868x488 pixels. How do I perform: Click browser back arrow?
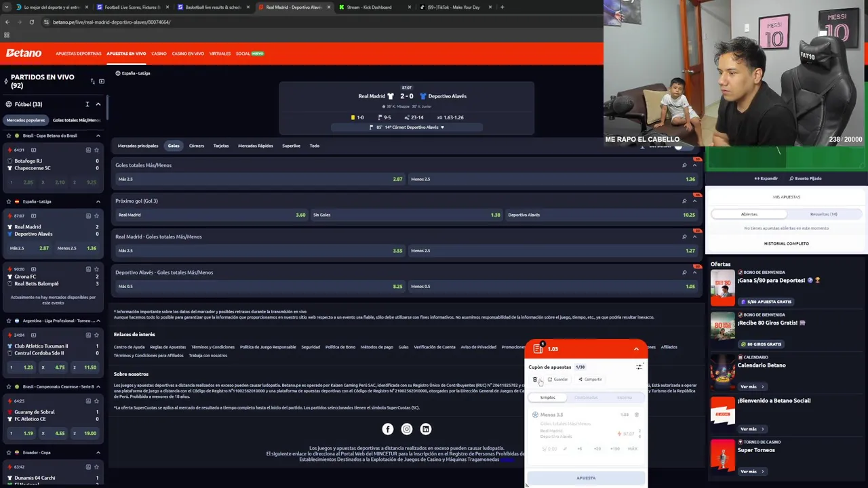point(7,22)
